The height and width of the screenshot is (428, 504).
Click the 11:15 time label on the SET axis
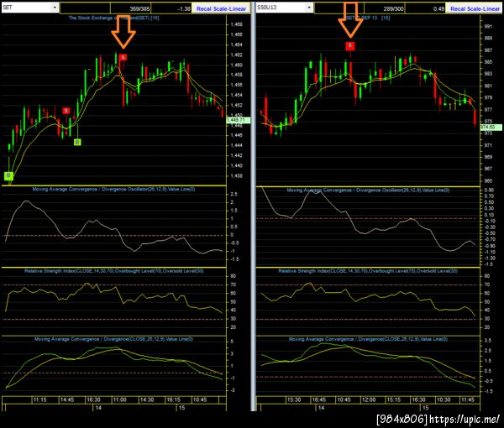(x=39, y=399)
